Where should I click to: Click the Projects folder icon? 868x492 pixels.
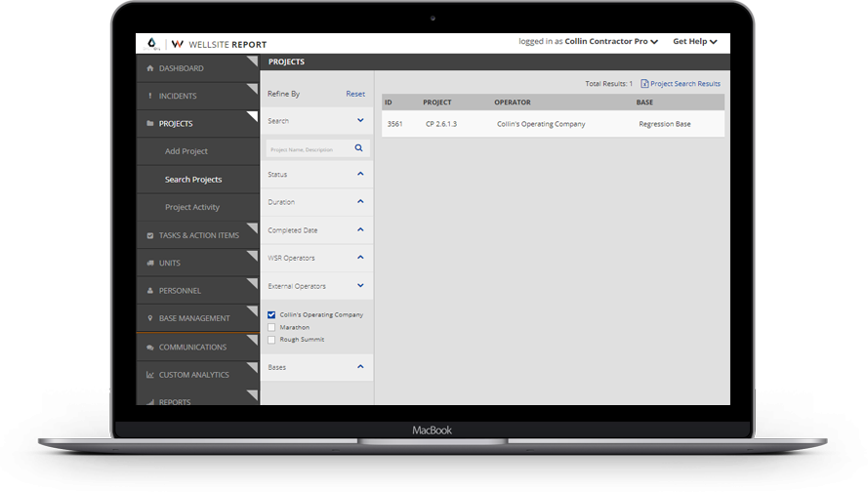150,123
